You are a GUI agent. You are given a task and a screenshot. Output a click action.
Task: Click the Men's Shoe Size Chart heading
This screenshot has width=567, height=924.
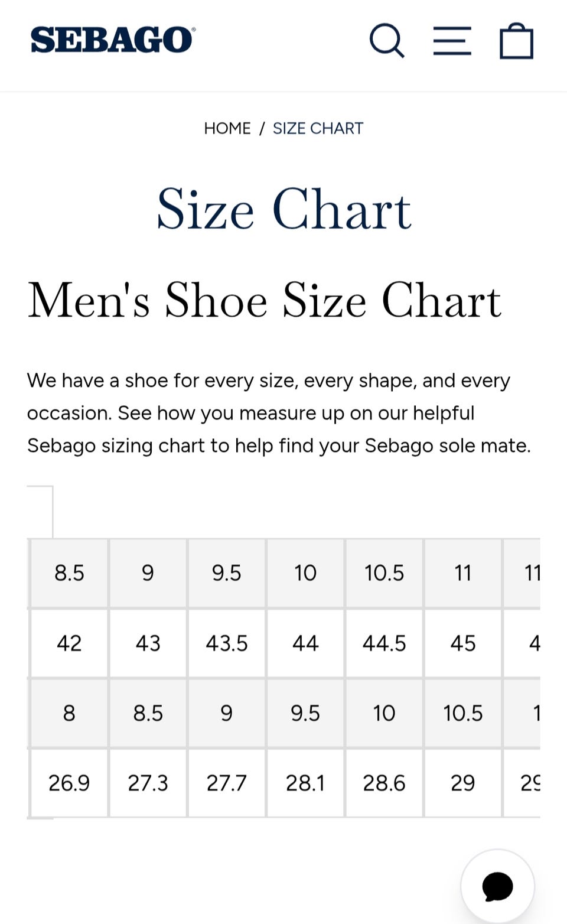265,300
